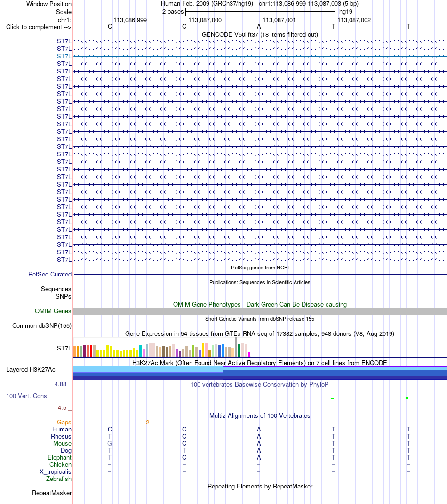Viewport: 447px width, 504px height.
Task: Click base 'A' in the complement row
Action: coord(259,27)
